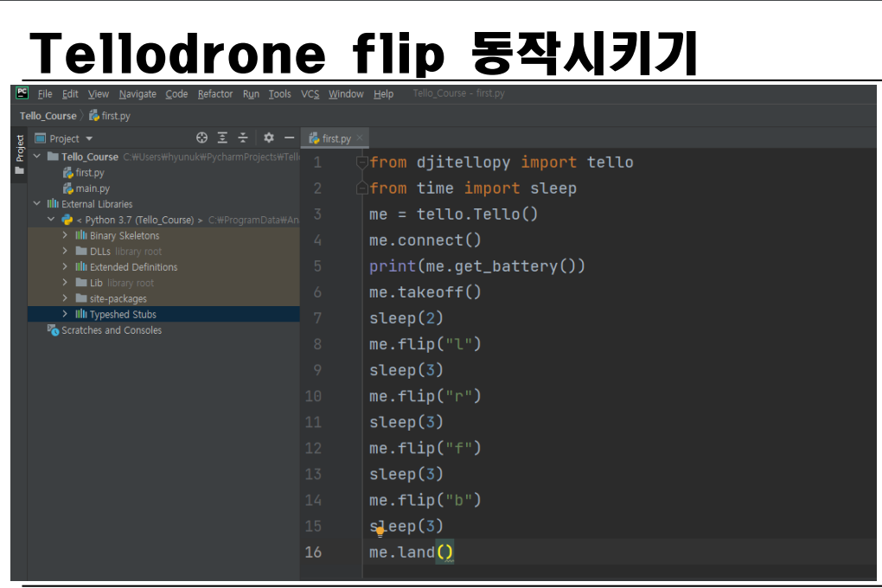The width and height of the screenshot is (882, 588).
Task: Click the site-packages folder icon
Action: [81, 298]
